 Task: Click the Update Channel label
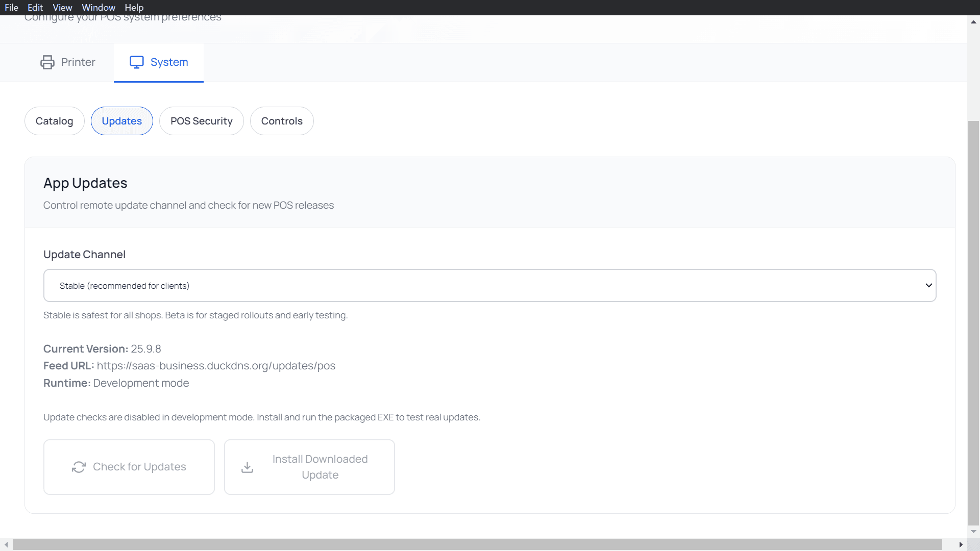pyautogui.click(x=84, y=255)
